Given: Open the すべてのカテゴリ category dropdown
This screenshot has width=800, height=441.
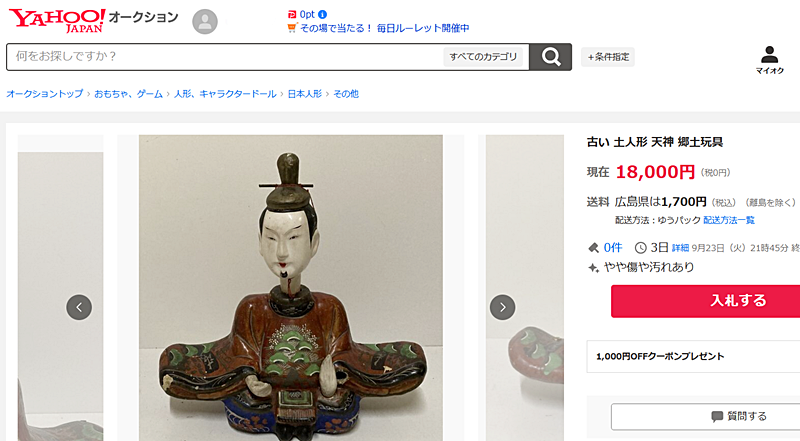Looking at the screenshot, I should 483,57.
